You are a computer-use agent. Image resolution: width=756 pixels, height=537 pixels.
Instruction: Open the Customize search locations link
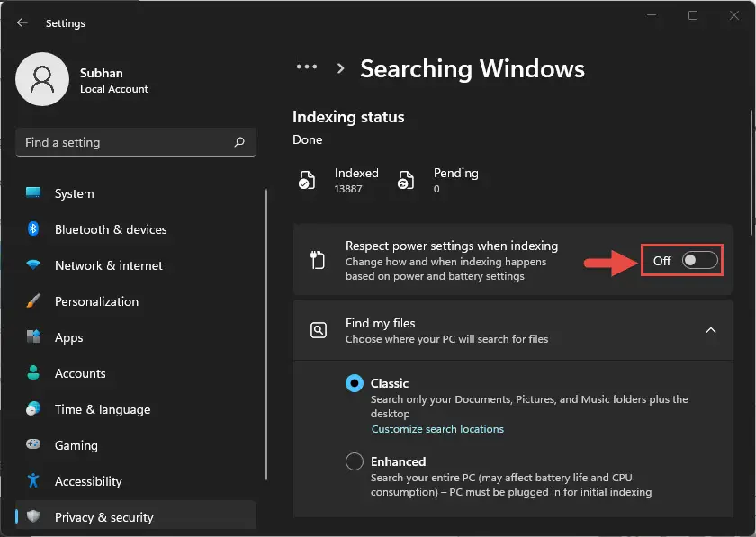click(x=437, y=428)
